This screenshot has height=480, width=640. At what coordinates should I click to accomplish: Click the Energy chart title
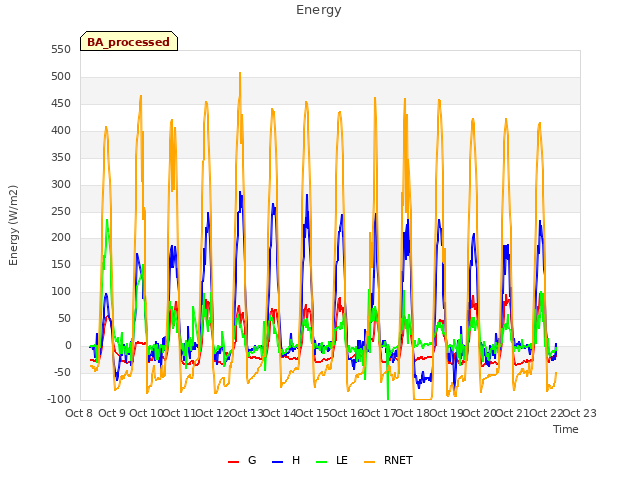(x=319, y=10)
